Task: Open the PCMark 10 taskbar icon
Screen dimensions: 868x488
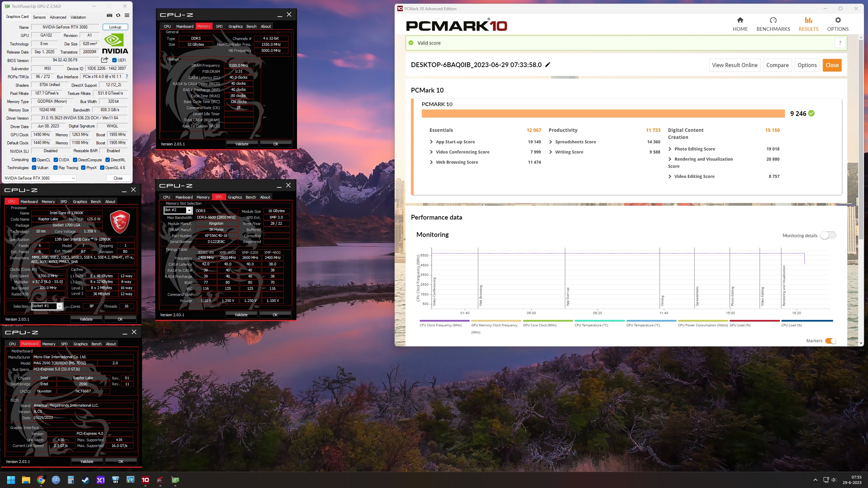Action: pos(145,480)
